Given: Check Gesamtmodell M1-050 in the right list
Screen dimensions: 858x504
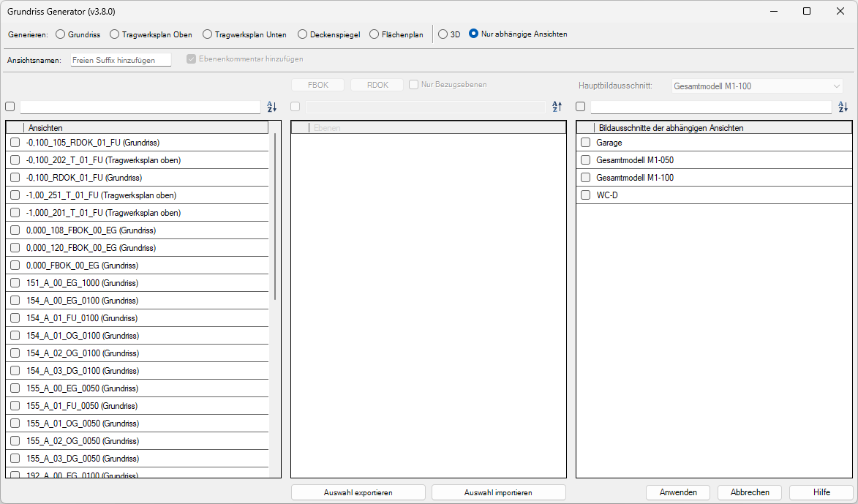Looking at the screenshot, I should tap(585, 160).
